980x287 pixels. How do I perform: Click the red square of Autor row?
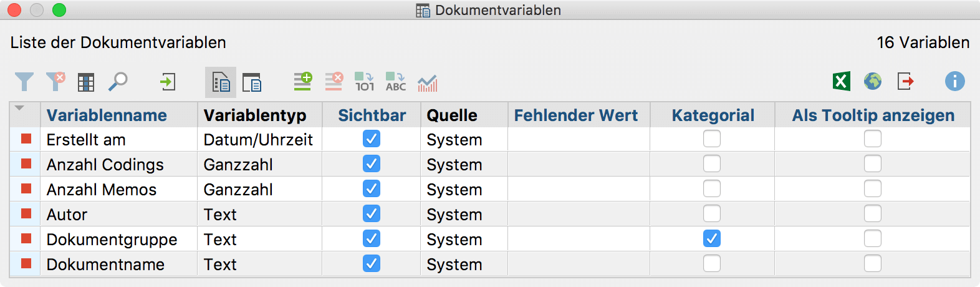tap(26, 213)
